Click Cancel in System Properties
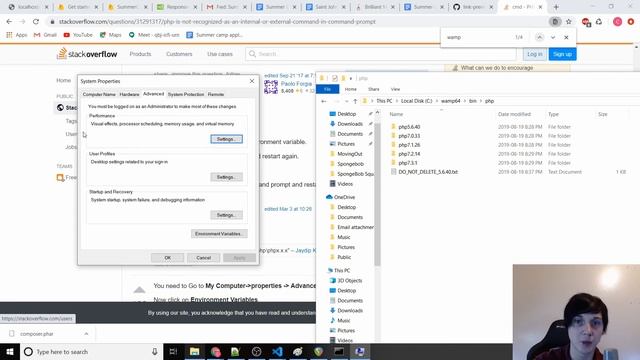This screenshot has width=640, height=360. click(203, 258)
